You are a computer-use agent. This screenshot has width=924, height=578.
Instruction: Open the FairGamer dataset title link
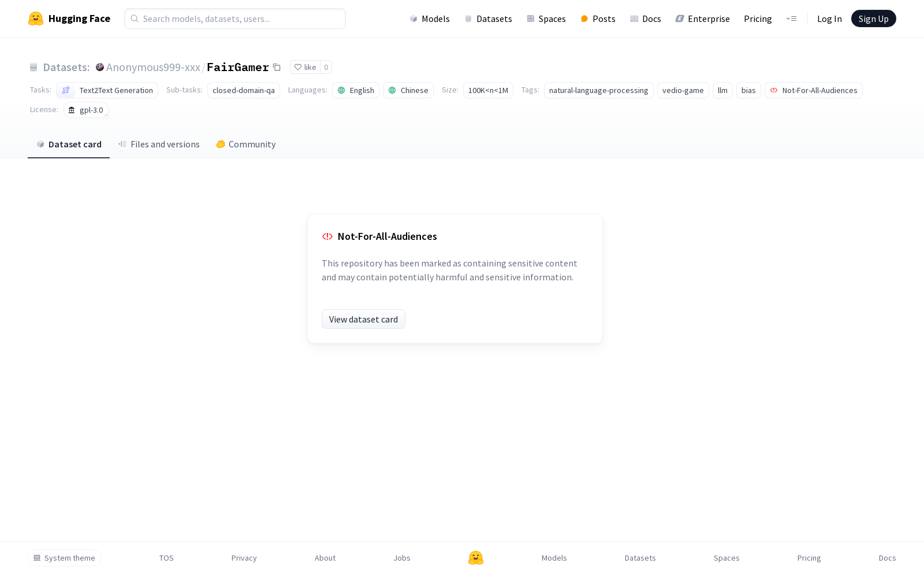[238, 67]
